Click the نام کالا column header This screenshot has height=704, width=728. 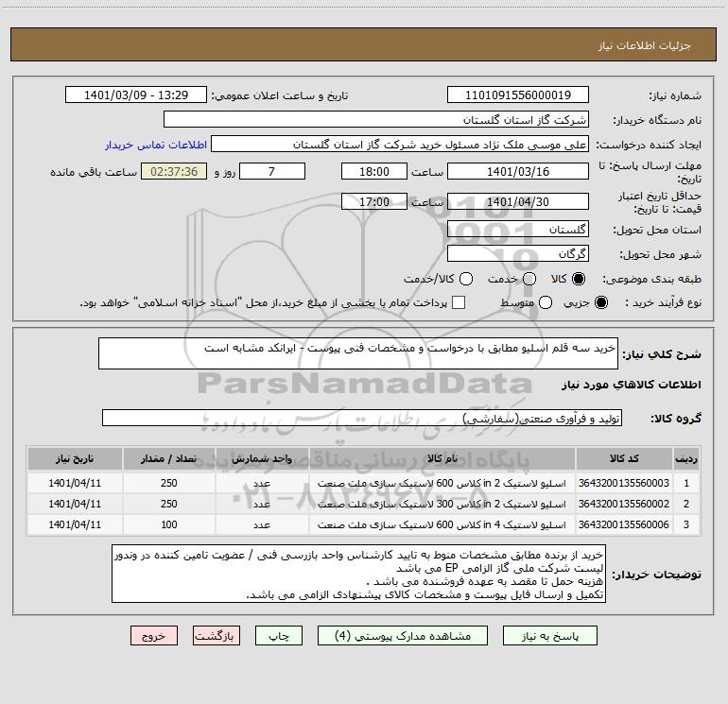(442, 459)
